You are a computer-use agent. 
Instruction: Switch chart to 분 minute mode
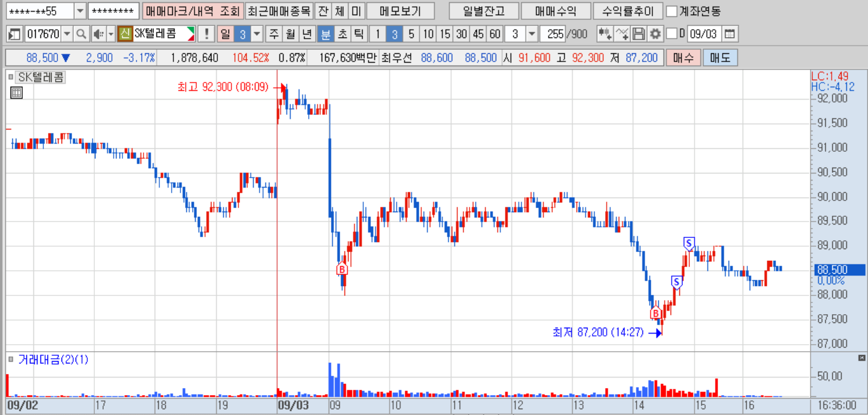[x=325, y=34]
